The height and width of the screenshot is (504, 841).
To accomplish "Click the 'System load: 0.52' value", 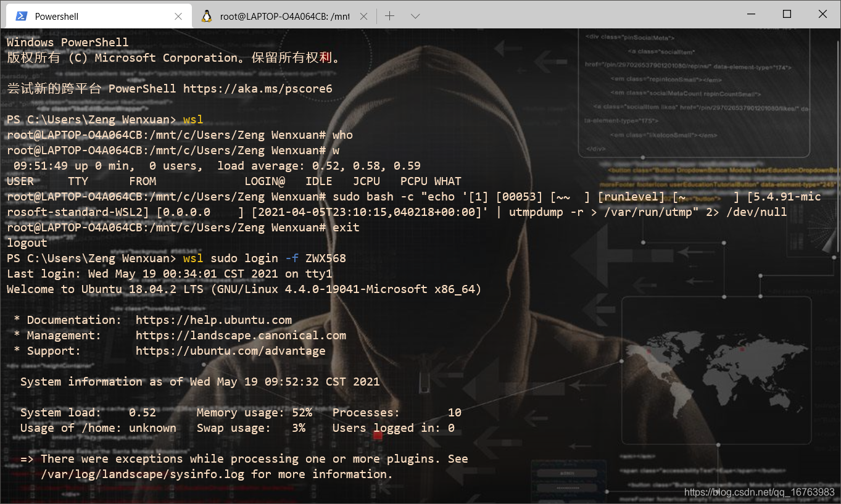I will [88, 413].
